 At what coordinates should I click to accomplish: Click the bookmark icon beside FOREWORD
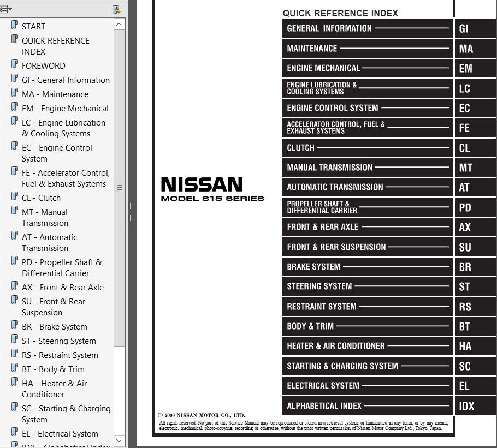[x=15, y=64]
